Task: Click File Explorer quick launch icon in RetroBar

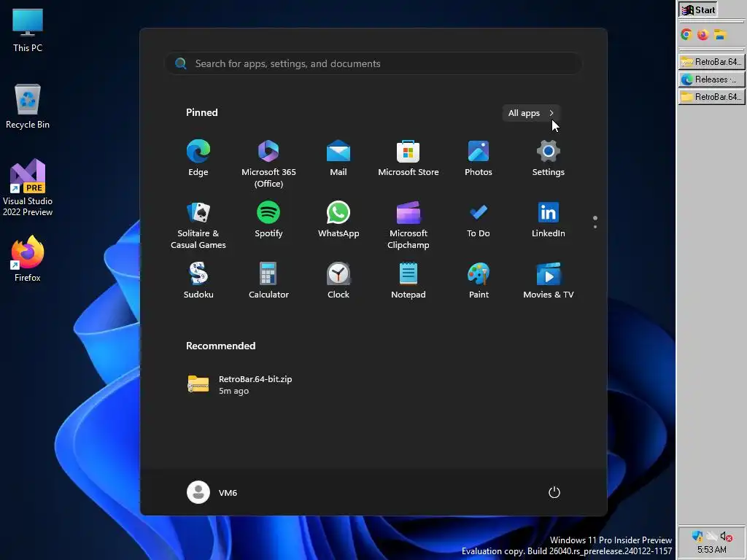Action: pos(720,34)
